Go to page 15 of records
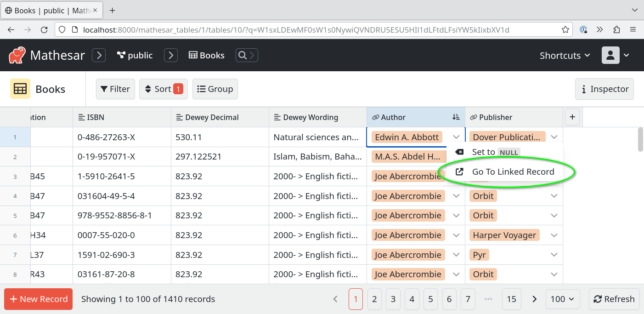This screenshot has width=644, height=314. point(511,299)
